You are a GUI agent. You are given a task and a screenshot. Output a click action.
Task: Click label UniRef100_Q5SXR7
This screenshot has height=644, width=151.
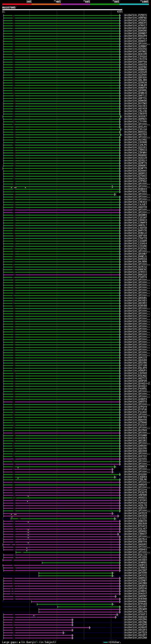click(x=135, y=607)
